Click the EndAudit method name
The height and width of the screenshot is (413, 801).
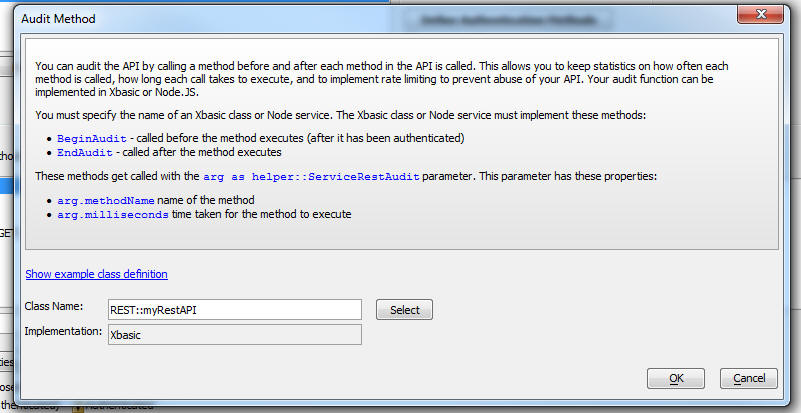[x=85, y=152]
